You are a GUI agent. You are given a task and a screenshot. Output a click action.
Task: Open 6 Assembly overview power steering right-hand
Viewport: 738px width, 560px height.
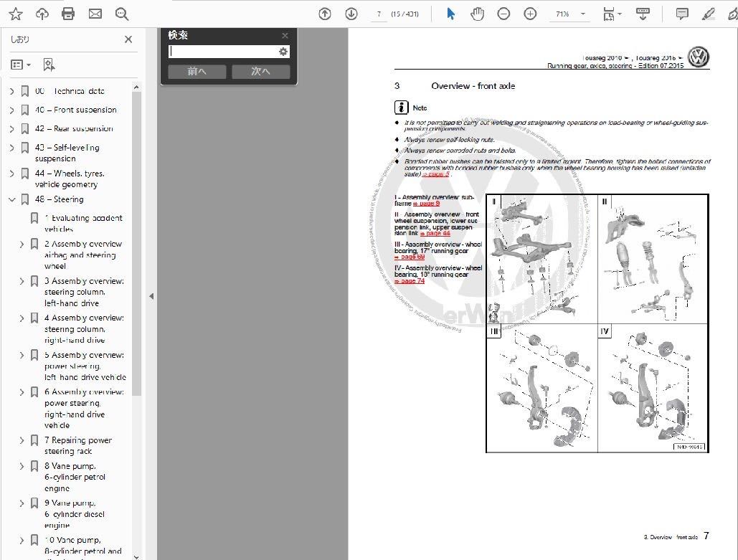pos(84,409)
